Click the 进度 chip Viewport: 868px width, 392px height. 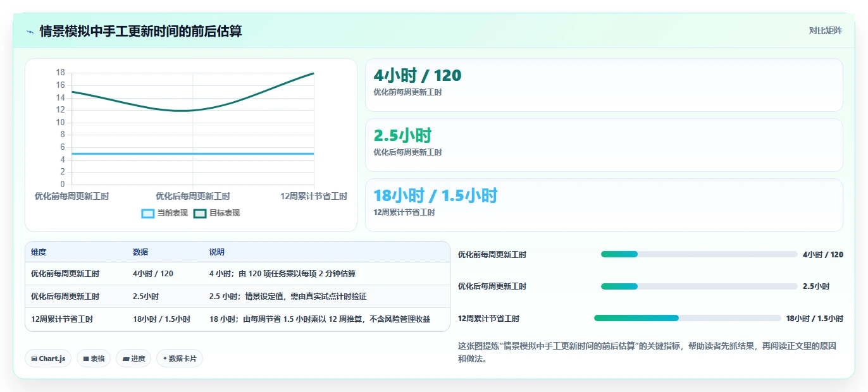click(133, 358)
